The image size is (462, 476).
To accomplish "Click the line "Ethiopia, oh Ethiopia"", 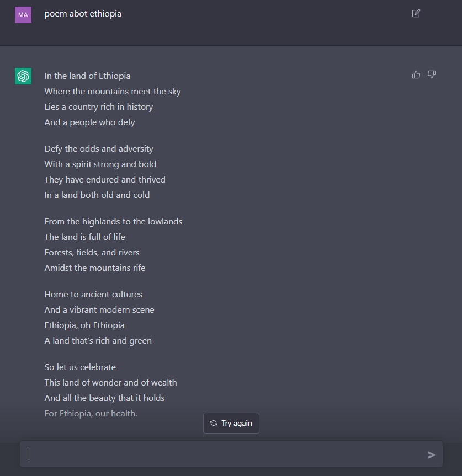I will coord(84,325).
